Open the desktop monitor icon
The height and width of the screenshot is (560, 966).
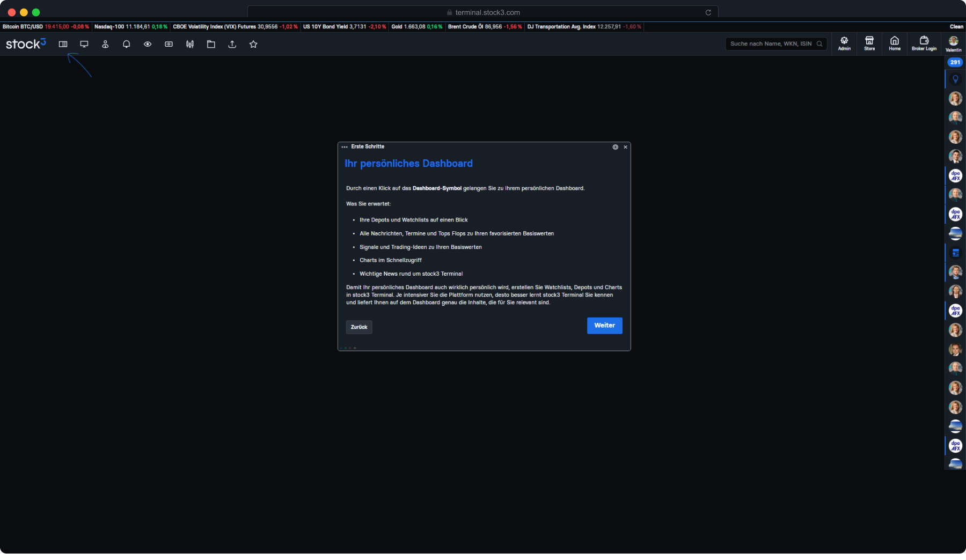[84, 44]
